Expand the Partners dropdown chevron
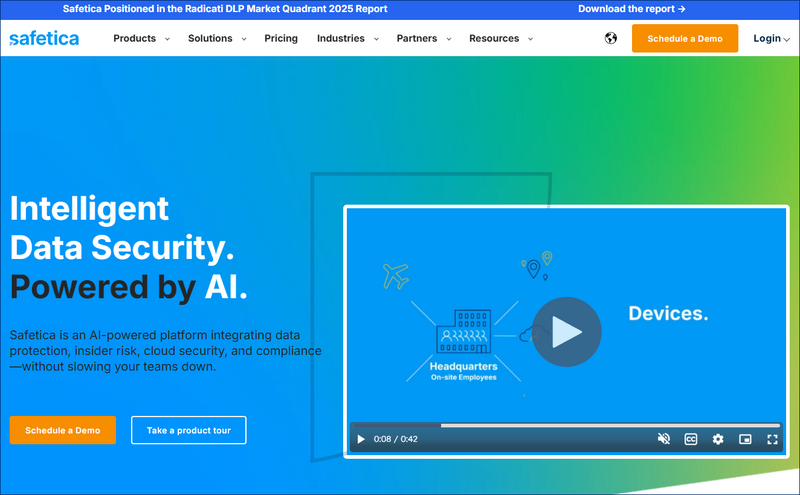The image size is (800, 495). point(448,39)
